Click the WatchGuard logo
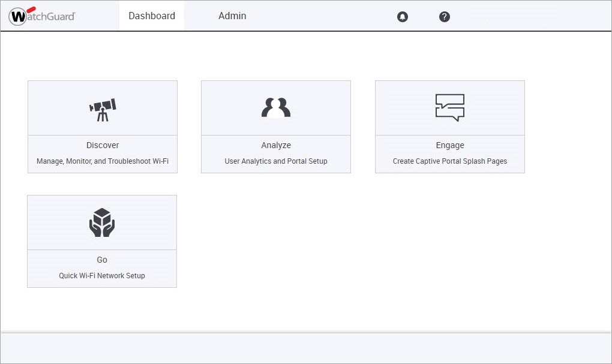Viewport: 612px width, 364px height. (x=42, y=16)
